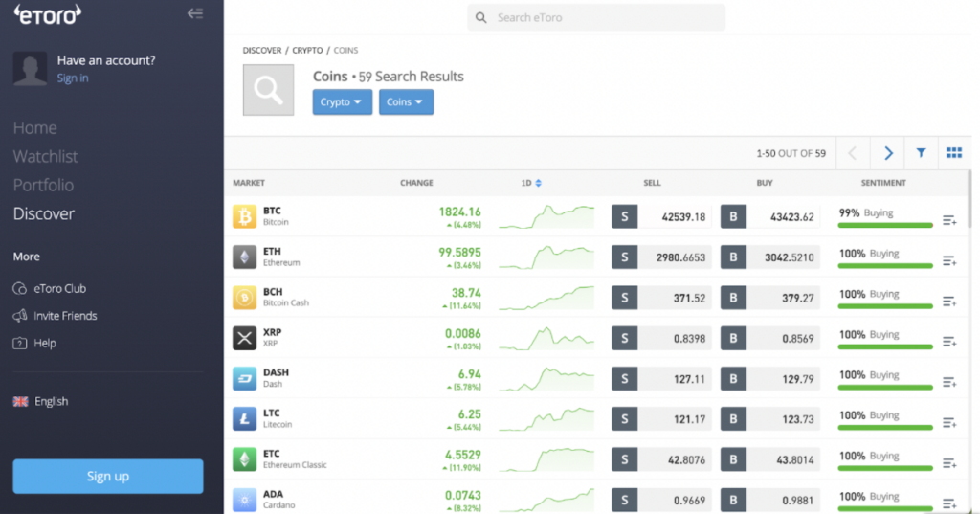This screenshot has height=514, width=980.
Task: Click BTC change value 1824.16
Action: pos(460,212)
